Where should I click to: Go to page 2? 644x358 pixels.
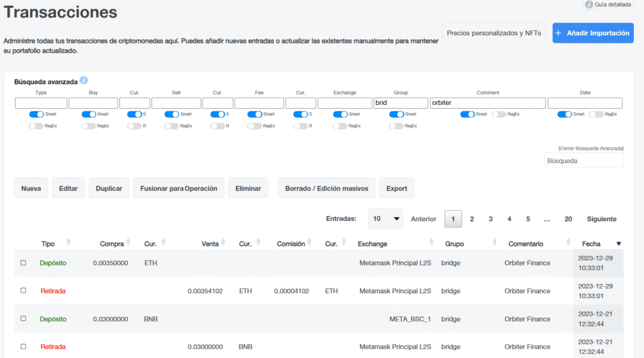[472, 219]
